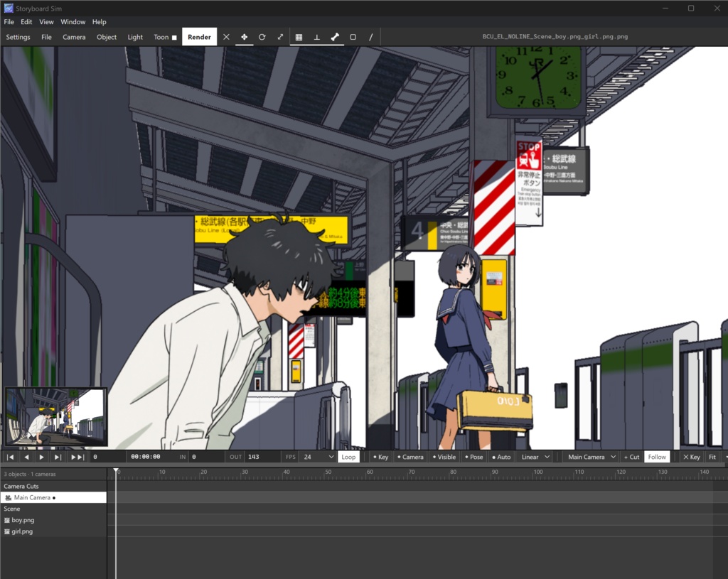
Task: Select the girl.png scene object
Action: [x=53, y=531]
